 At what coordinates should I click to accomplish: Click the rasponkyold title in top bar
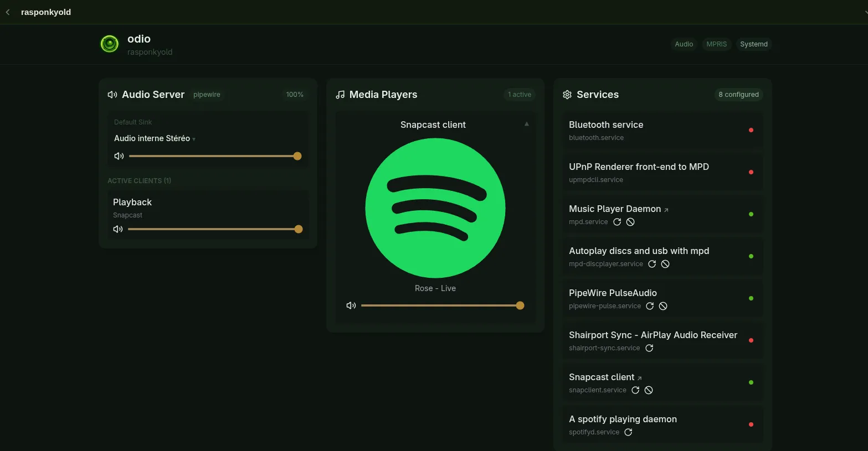tap(46, 12)
